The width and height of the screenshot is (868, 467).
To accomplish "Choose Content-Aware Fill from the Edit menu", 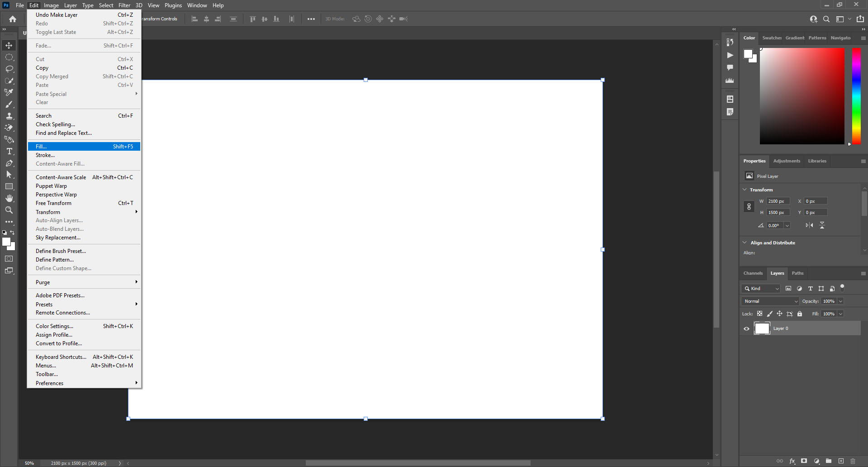I will (60, 164).
